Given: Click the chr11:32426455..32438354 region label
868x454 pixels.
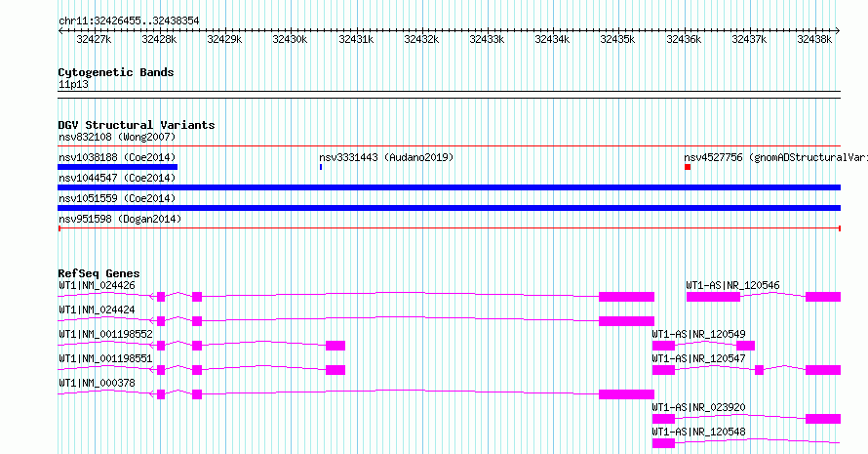Looking at the screenshot, I should [129, 21].
